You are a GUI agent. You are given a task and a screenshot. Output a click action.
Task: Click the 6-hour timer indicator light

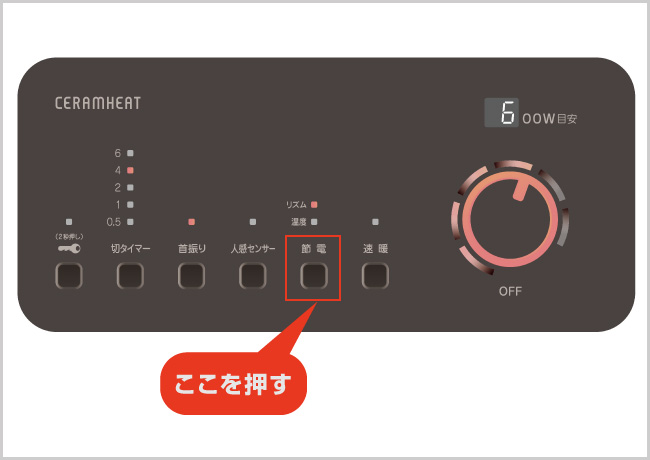coord(130,153)
